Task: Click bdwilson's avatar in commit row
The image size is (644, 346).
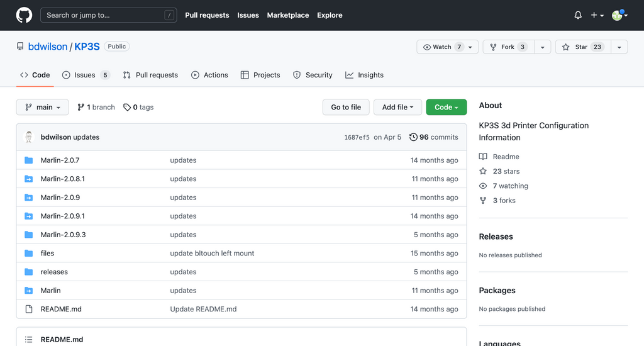Action: (29, 137)
